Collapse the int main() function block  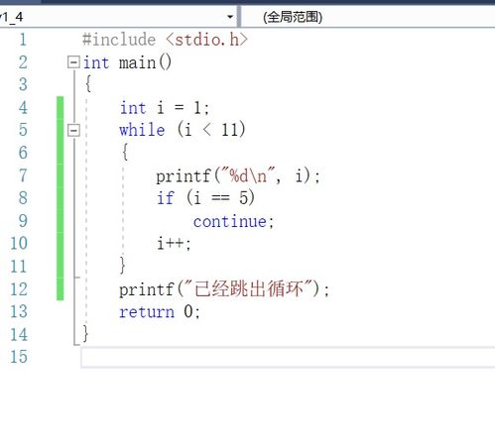[x=73, y=62]
